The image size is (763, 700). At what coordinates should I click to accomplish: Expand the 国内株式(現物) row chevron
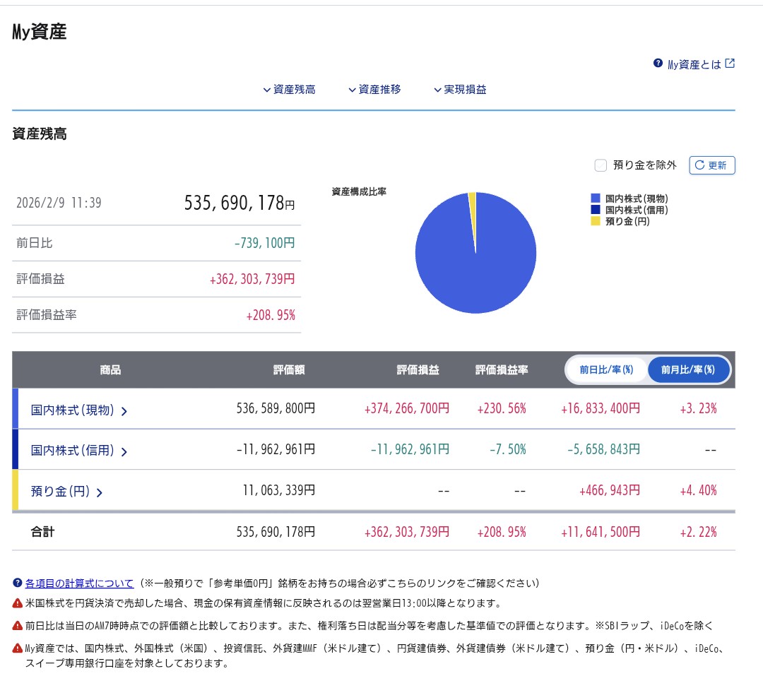click(124, 412)
